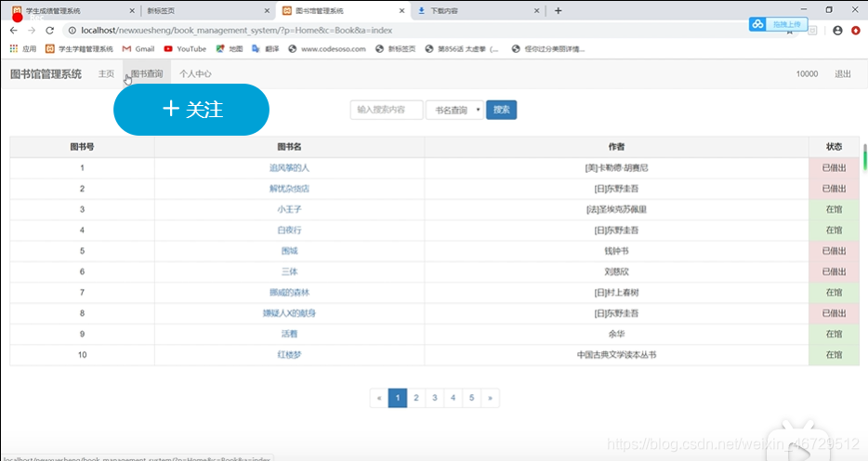The height and width of the screenshot is (461, 868).
Task: Open the 怪你过分美丽 bookmark
Action: (x=548, y=48)
